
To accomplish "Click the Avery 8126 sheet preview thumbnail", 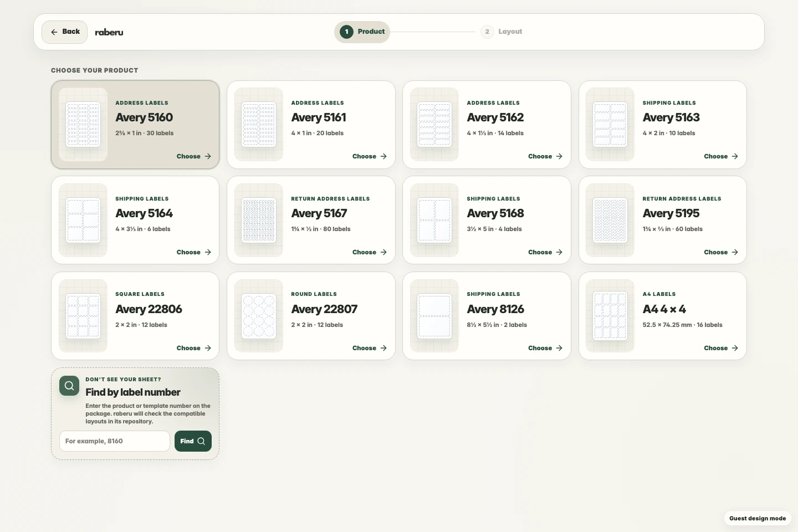I will [x=434, y=316].
